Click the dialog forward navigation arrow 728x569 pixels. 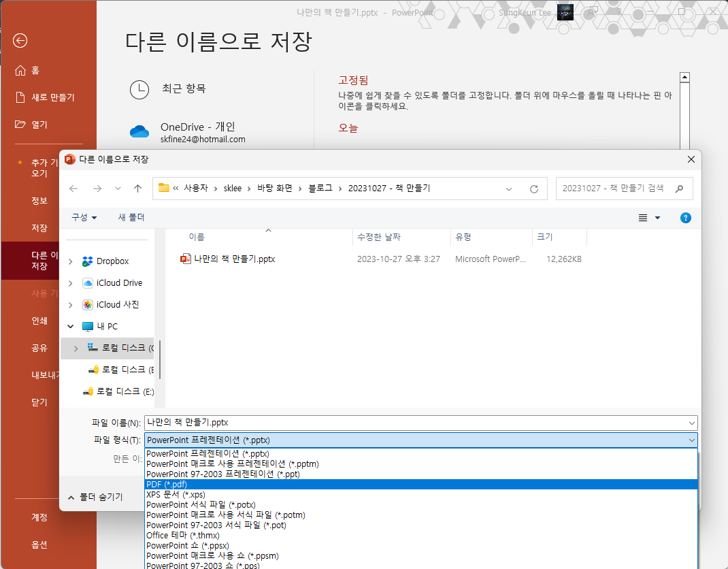coord(97,188)
